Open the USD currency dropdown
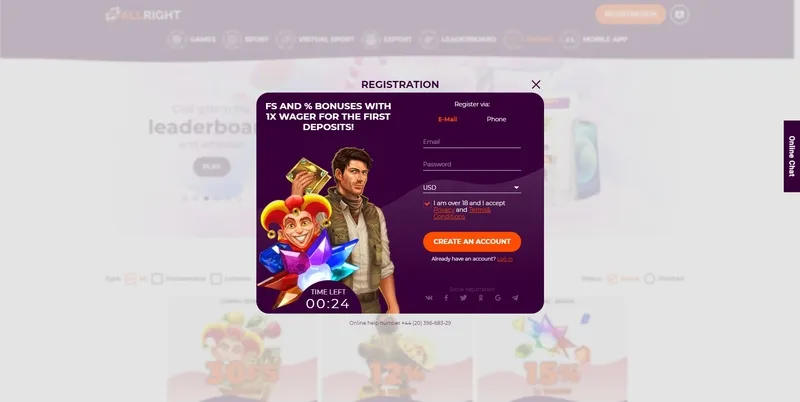This screenshot has height=402, width=800. click(x=472, y=187)
